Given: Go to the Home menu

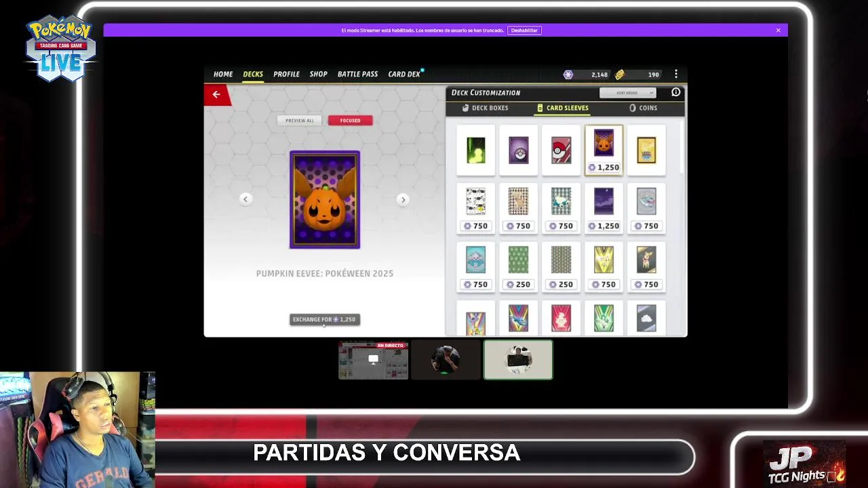Looking at the screenshot, I should 223,74.
